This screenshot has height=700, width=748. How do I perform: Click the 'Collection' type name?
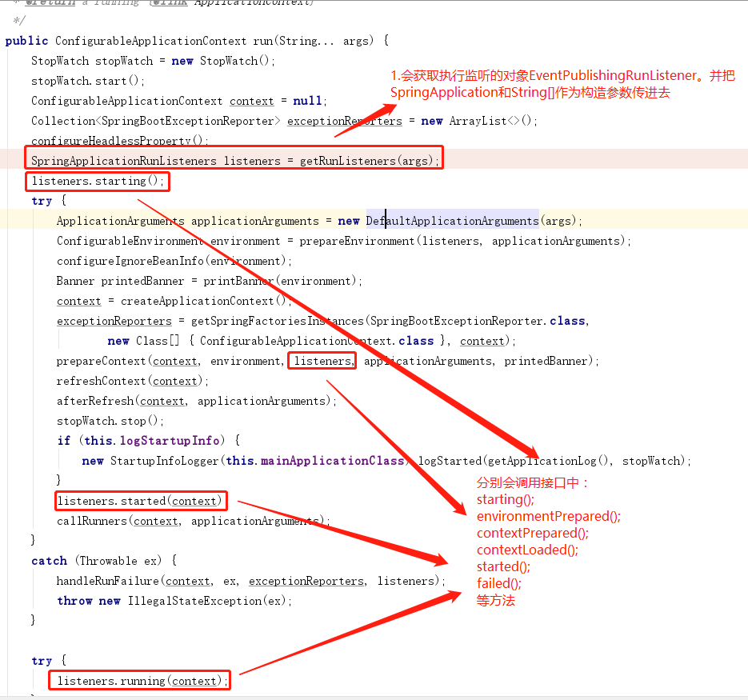(63, 121)
